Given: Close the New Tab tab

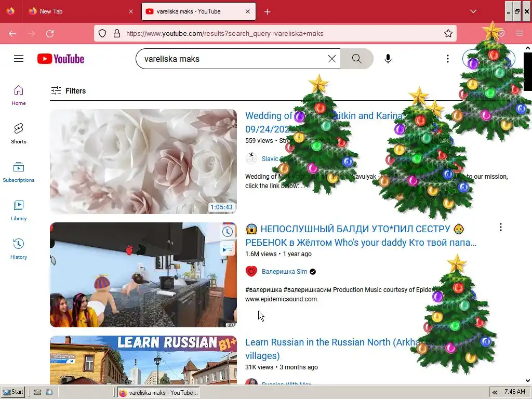Looking at the screenshot, I should [131, 11].
